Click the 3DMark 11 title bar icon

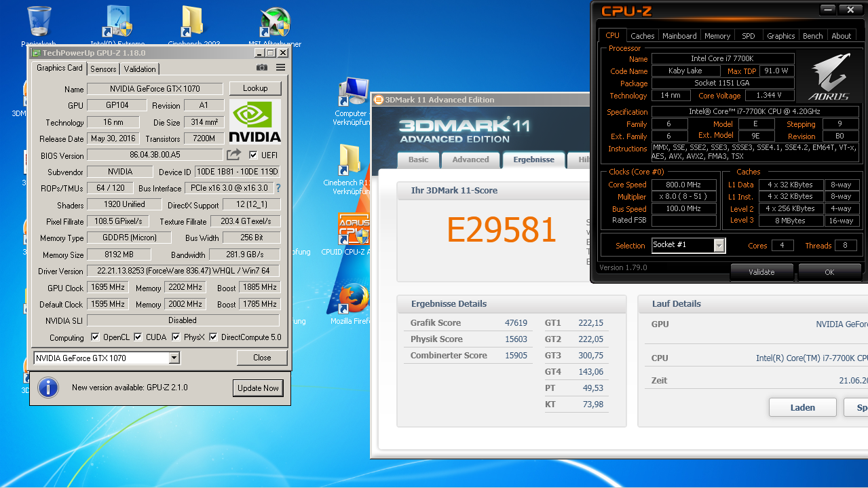tap(379, 100)
